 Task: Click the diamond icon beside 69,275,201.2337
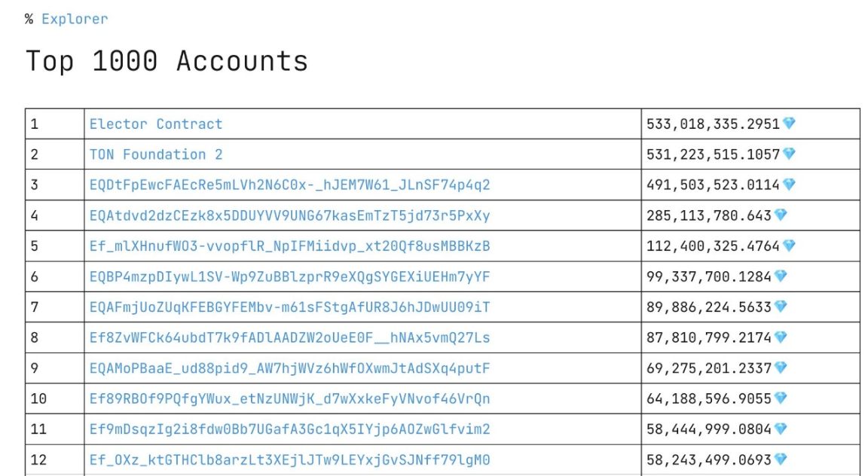pos(781,368)
